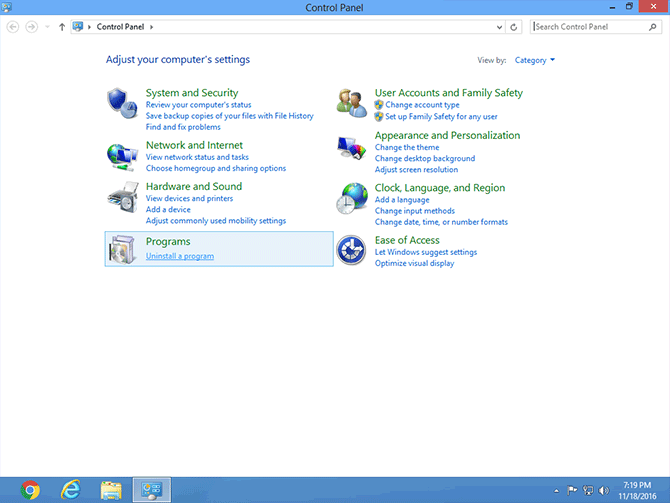670x503 pixels.
Task: Click shield icon beside Change account type
Action: click(x=379, y=105)
